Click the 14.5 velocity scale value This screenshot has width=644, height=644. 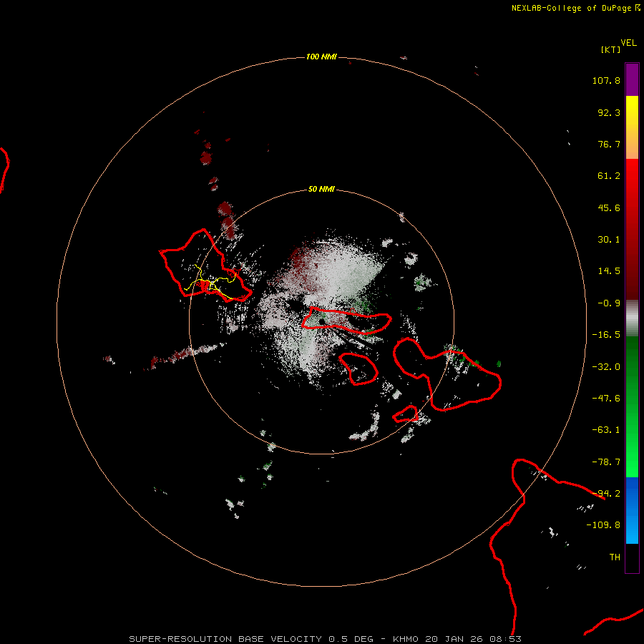tap(609, 271)
